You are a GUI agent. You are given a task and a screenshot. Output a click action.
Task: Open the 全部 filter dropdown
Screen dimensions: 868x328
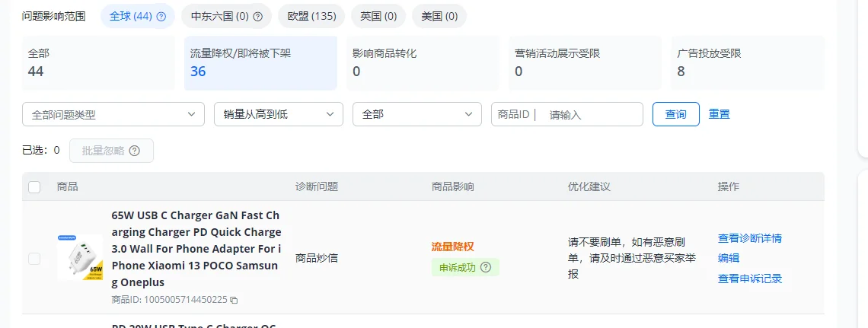coord(416,114)
